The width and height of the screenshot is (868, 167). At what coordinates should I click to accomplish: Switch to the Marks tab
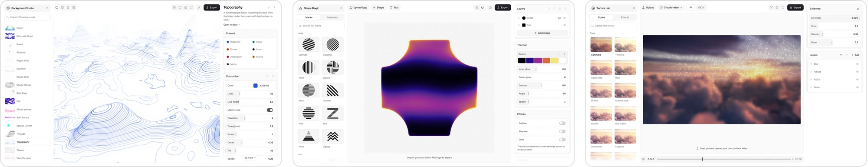[309, 17]
